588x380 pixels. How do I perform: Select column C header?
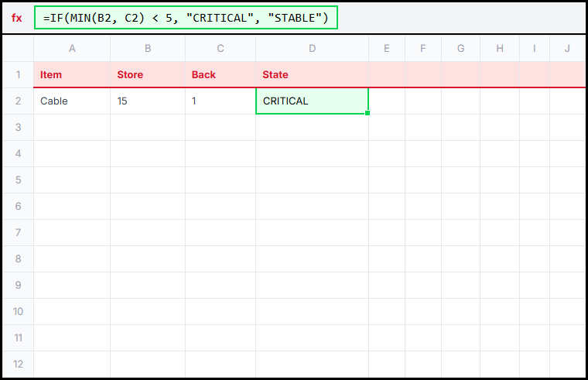click(x=220, y=49)
